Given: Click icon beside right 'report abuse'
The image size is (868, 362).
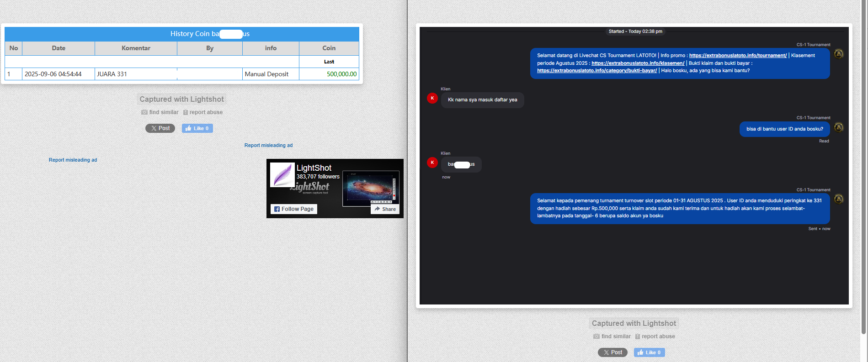Looking at the screenshot, I should click(638, 336).
